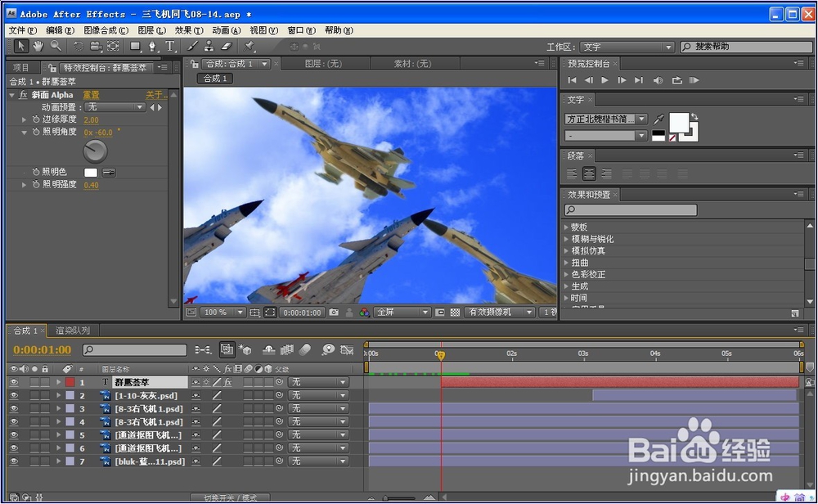The width and height of the screenshot is (818, 504).
Task: Expand the 模糊与锐化 effects category
Action: pos(567,239)
